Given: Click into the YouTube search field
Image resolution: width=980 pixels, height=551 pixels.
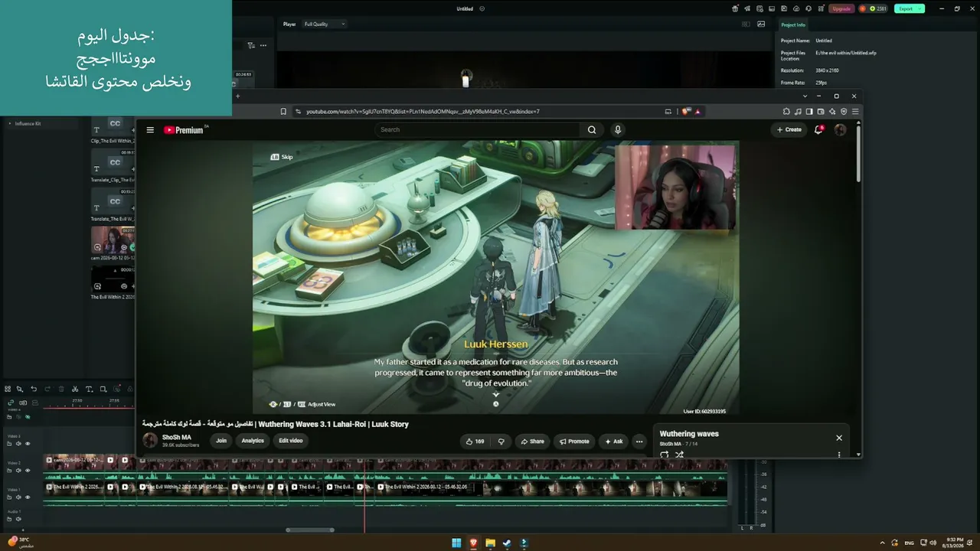Looking at the screenshot, I should (x=479, y=130).
